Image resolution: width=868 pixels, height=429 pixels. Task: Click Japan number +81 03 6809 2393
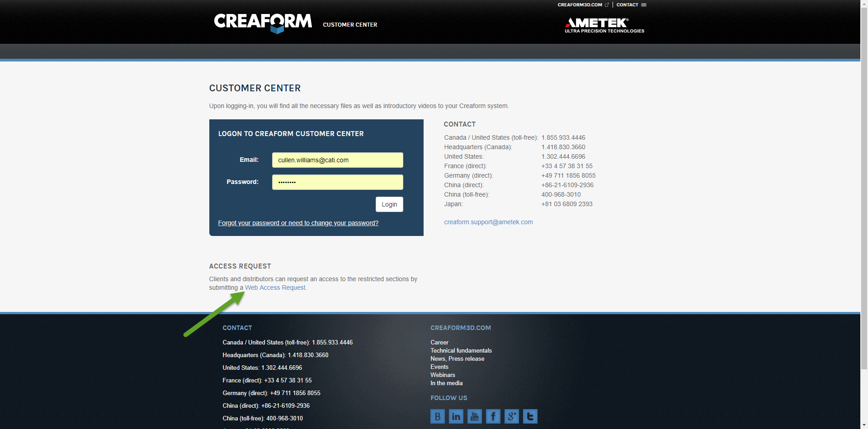pyautogui.click(x=567, y=204)
